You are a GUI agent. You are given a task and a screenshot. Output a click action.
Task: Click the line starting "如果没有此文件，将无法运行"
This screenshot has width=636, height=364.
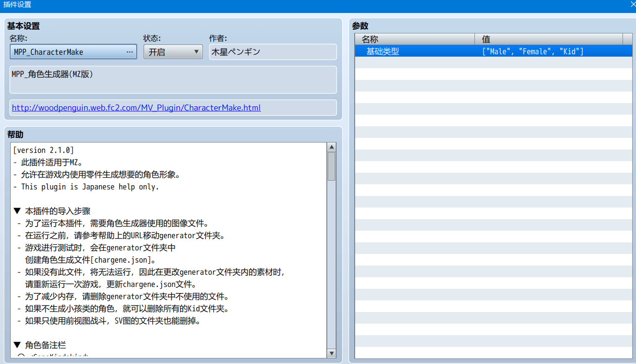pos(151,272)
